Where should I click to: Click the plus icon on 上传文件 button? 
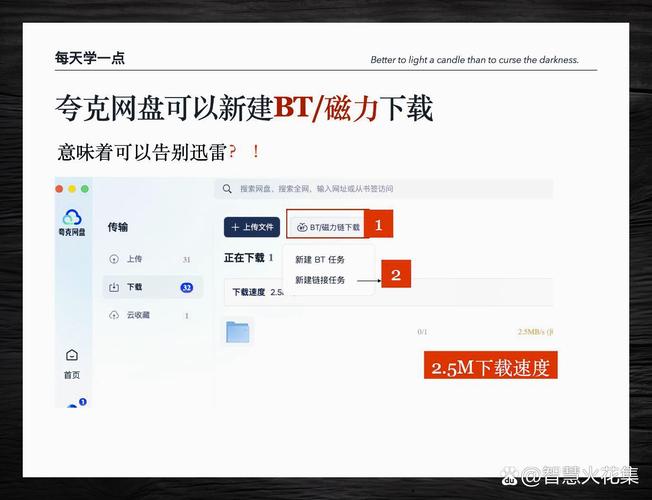(x=235, y=227)
